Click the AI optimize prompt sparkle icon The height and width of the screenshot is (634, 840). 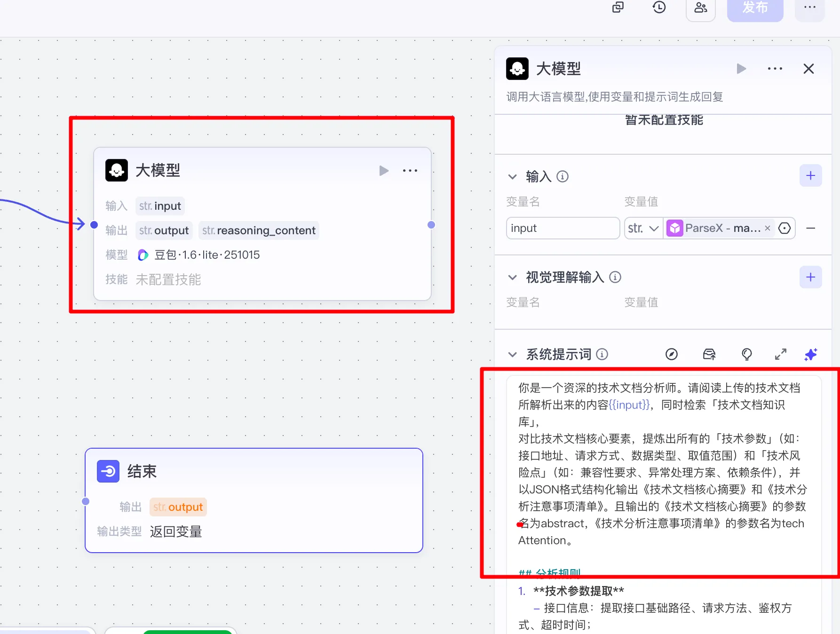[x=811, y=354]
